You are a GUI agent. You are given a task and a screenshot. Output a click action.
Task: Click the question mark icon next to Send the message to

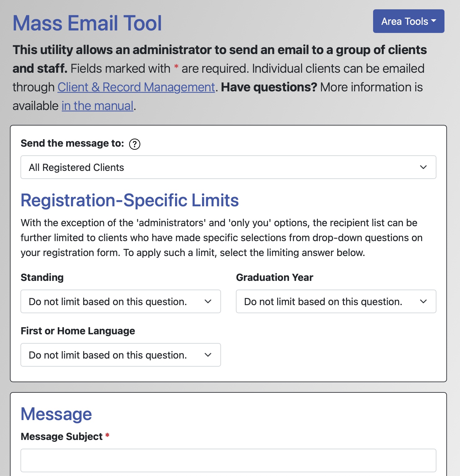[135, 144]
